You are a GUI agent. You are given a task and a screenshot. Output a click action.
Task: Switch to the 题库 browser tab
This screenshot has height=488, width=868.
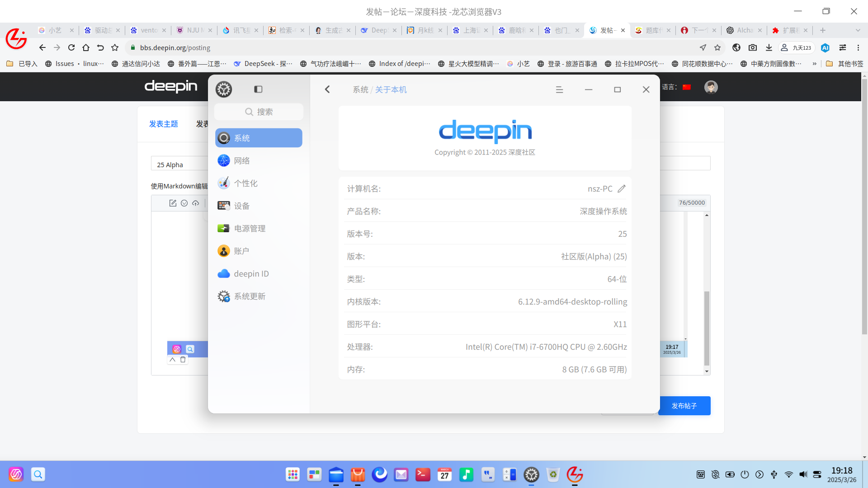(x=652, y=30)
